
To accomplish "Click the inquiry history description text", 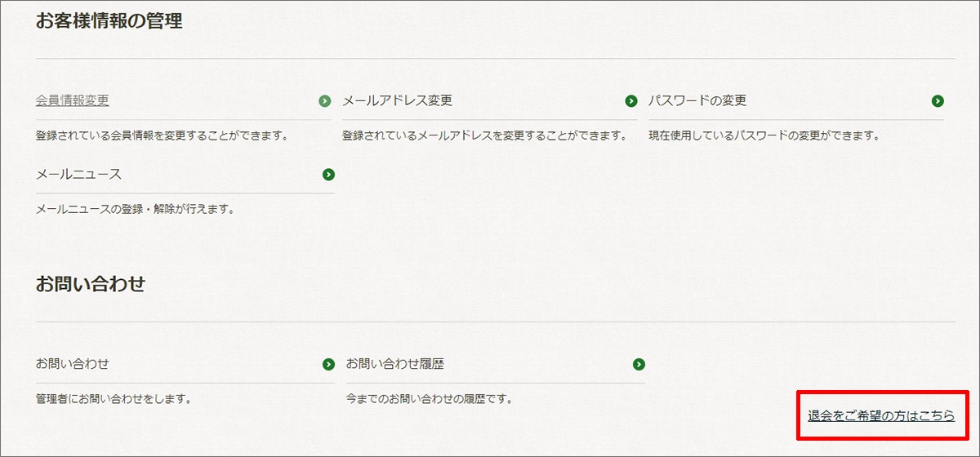I will pyautogui.click(x=430, y=399).
